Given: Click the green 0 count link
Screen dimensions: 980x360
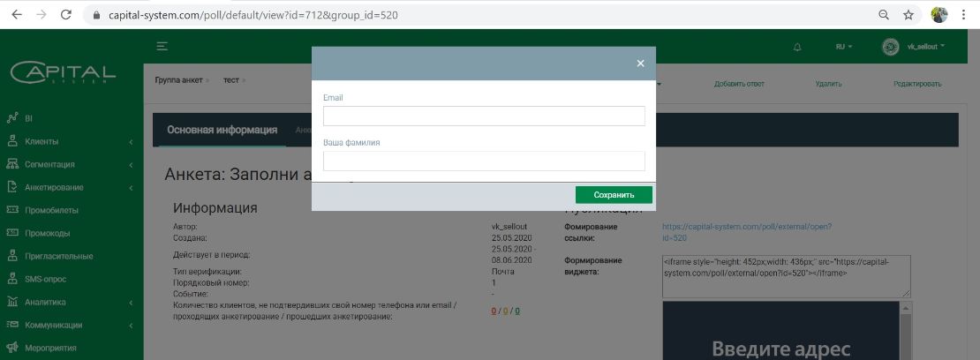Looking at the screenshot, I should click(x=517, y=311).
